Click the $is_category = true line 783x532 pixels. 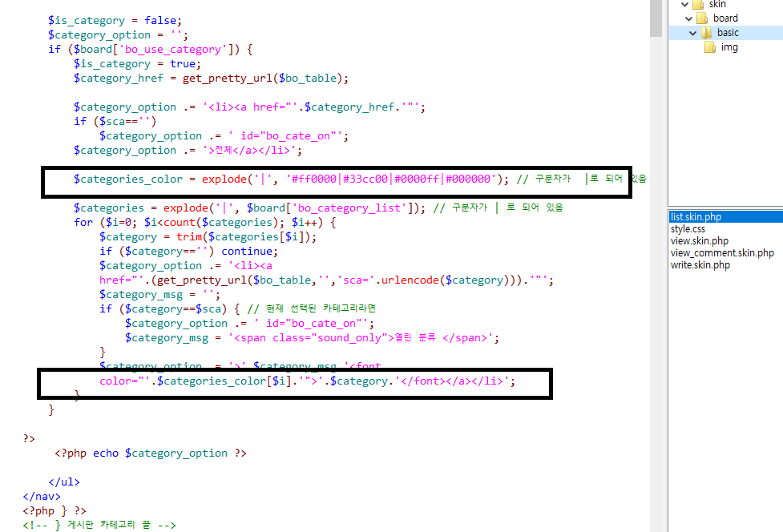[137, 64]
